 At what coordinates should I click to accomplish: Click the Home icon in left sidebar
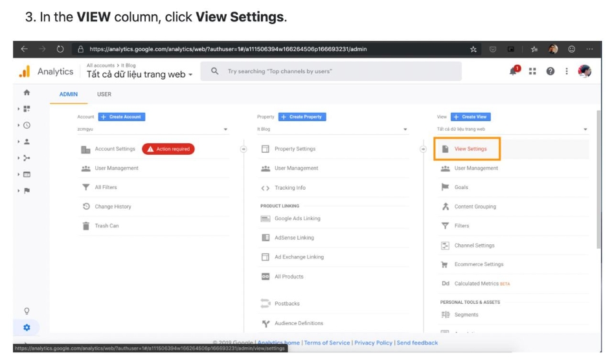click(27, 93)
